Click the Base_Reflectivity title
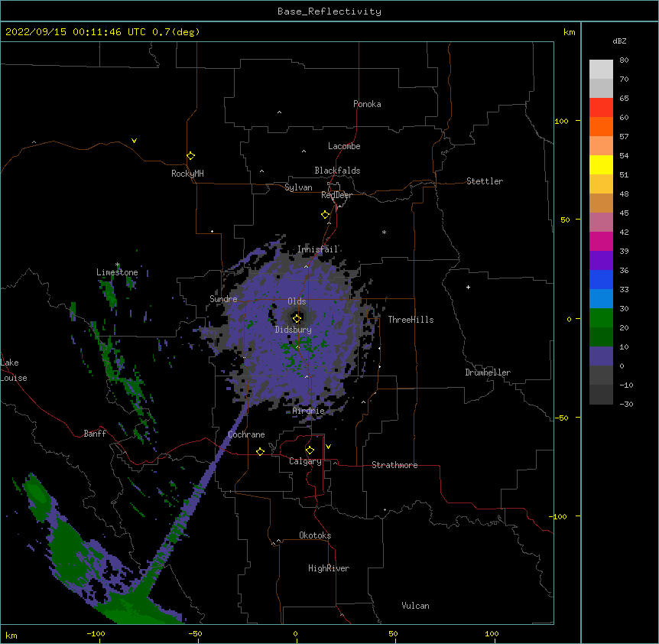The height and width of the screenshot is (644, 659). point(329,11)
